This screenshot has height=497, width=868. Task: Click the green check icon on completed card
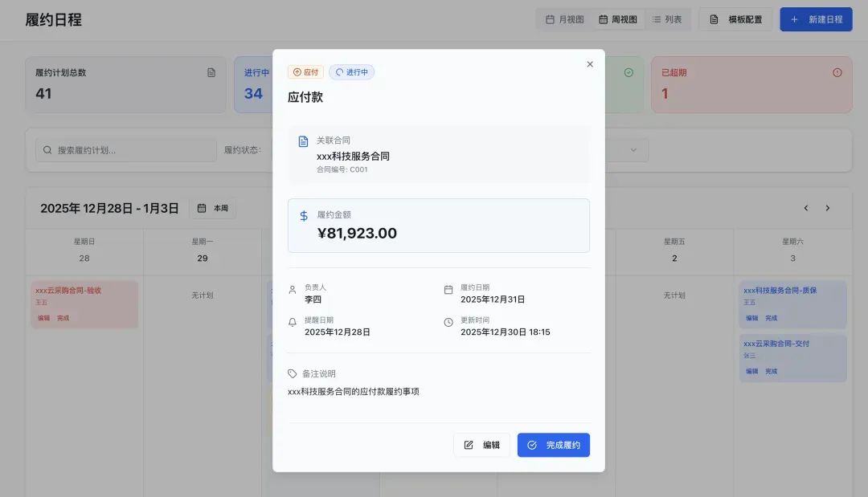628,72
